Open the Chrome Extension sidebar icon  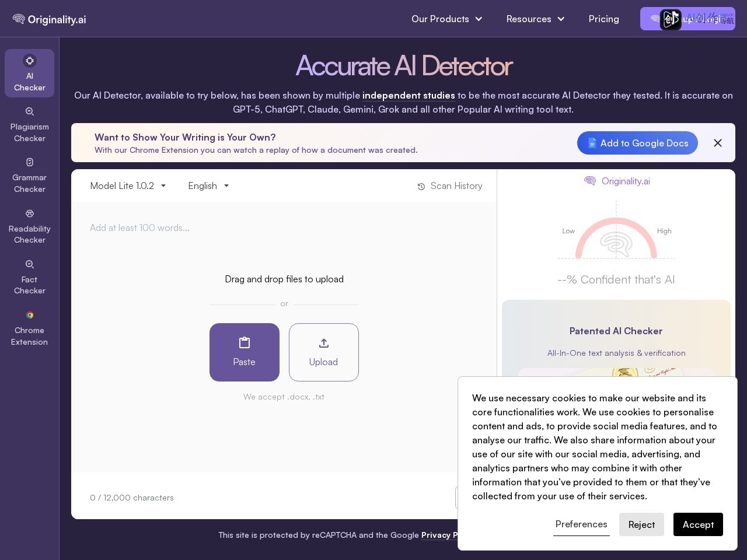pyautogui.click(x=29, y=328)
